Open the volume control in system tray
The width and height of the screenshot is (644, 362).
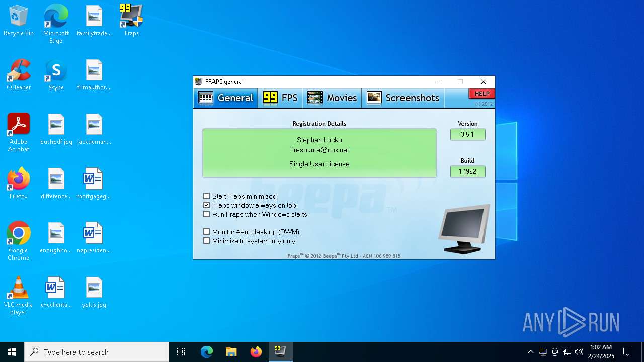coord(579,352)
